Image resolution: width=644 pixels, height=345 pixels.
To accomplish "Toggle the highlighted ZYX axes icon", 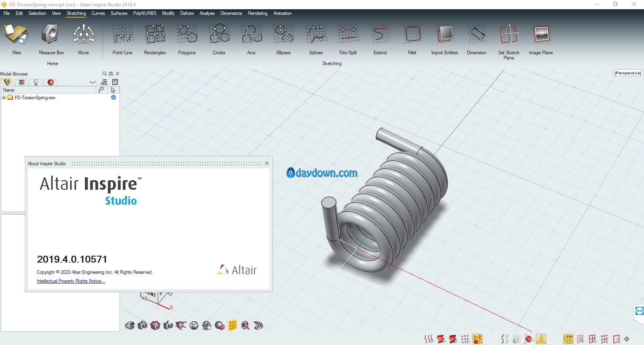I will pyautogui.click(x=568, y=339).
